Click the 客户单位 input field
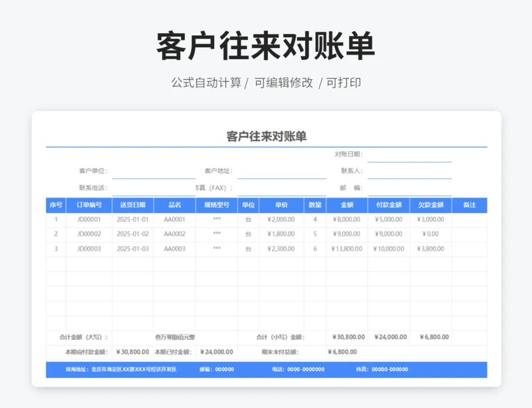The height and width of the screenshot is (408, 532). coord(154,171)
